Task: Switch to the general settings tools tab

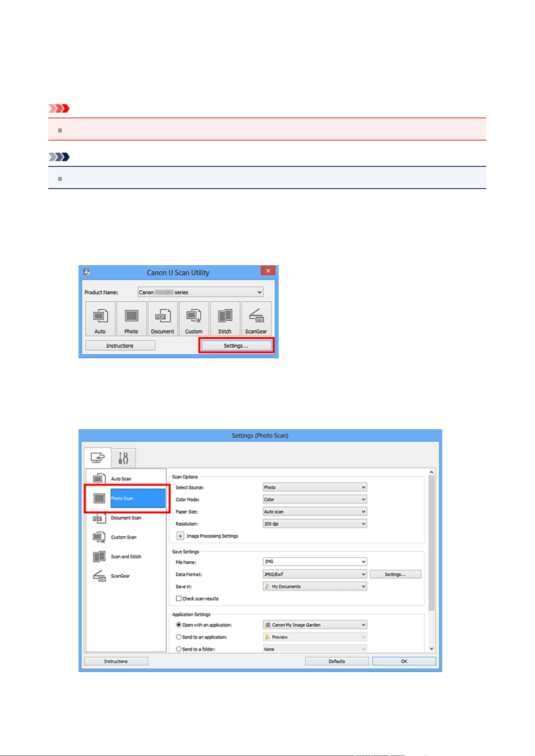Action: point(124,458)
